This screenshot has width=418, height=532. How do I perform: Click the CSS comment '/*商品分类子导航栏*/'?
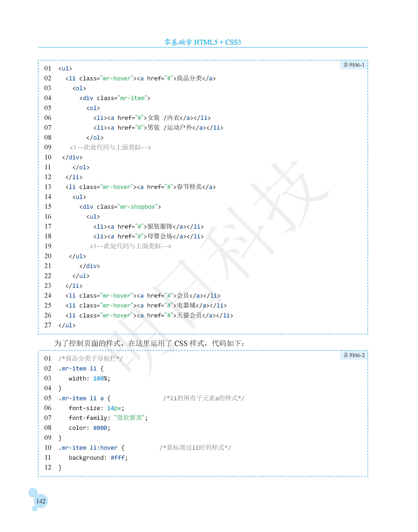(x=91, y=359)
